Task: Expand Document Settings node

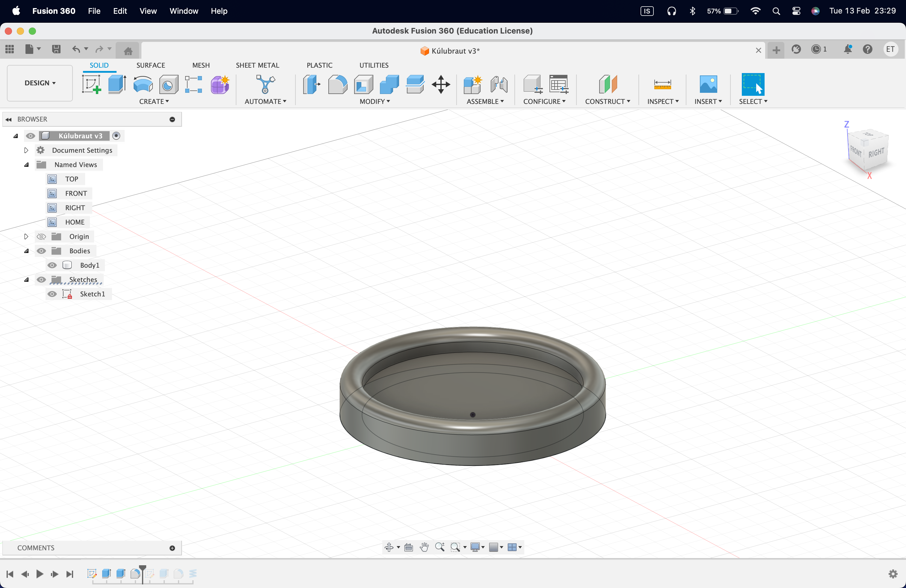Action: 26,150
